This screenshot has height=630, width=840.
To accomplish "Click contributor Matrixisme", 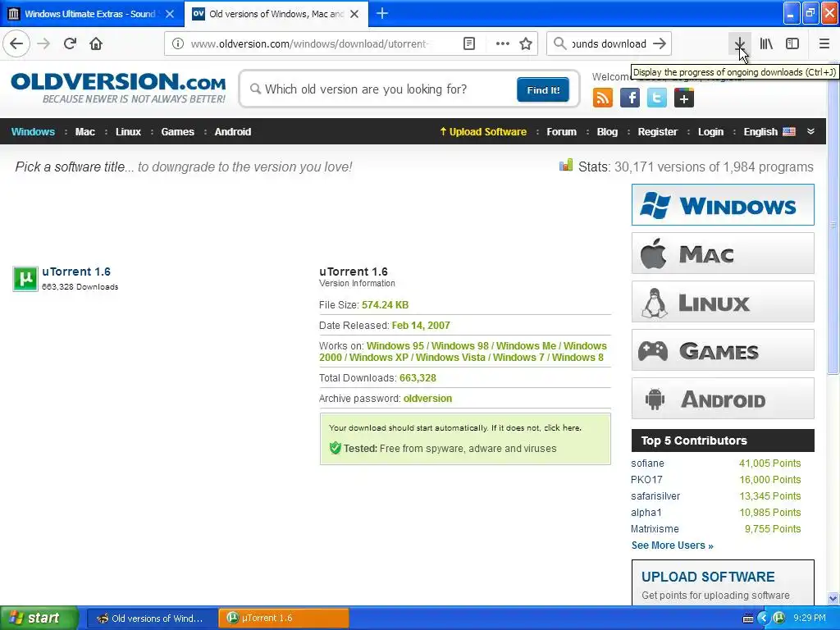I will tap(655, 529).
